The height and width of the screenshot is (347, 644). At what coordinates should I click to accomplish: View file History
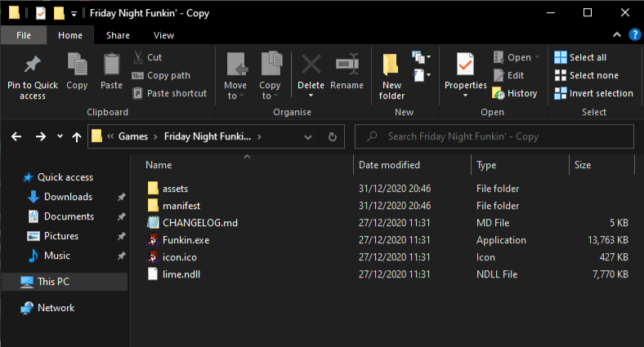click(x=515, y=94)
